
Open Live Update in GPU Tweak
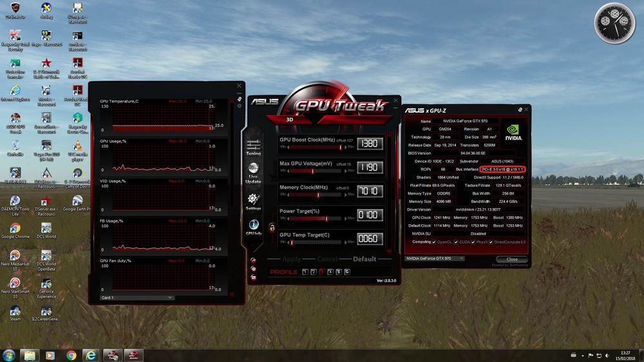pos(253,173)
